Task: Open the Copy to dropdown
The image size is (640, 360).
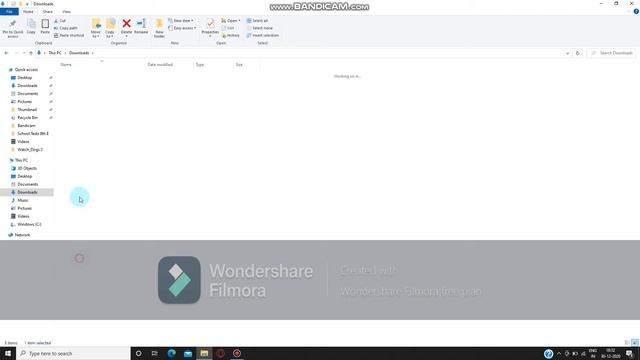Action: (110, 28)
